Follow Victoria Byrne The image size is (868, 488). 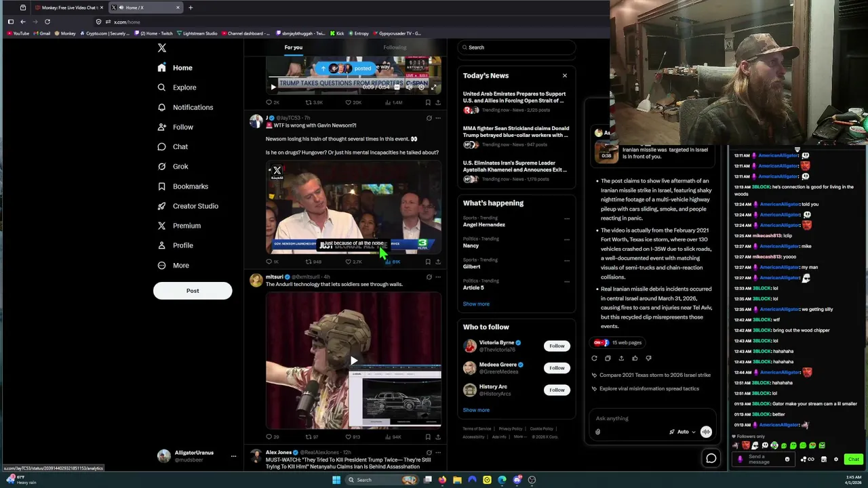coord(557,346)
